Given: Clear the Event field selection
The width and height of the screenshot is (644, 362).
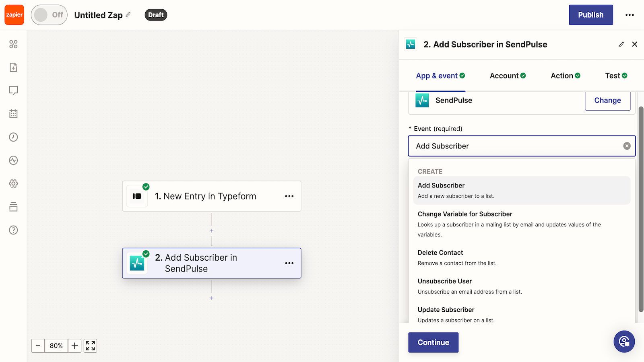Looking at the screenshot, I should pos(627,146).
